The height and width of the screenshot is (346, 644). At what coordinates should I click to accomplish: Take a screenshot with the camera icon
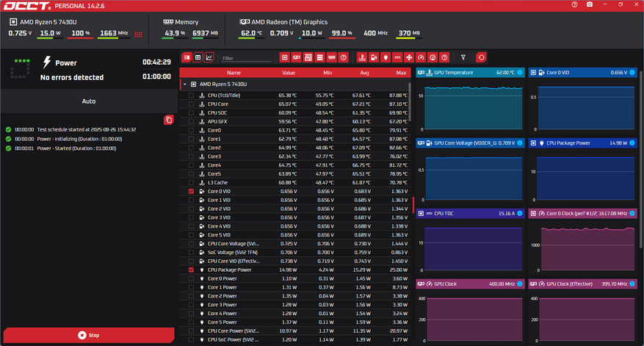pos(590,4)
